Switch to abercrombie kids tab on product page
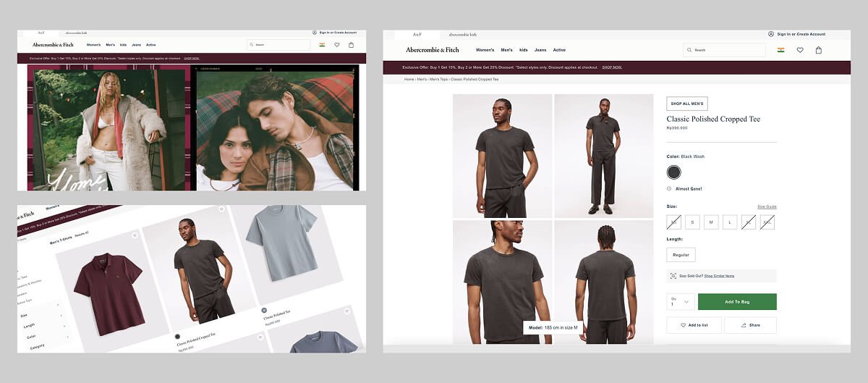The image size is (868, 383). tap(462, 34)
